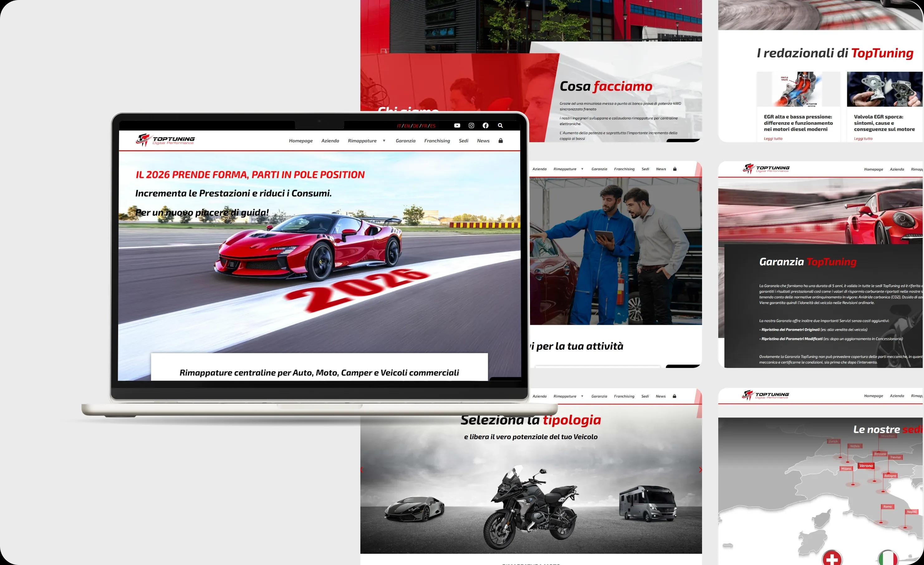
Task: Click the TopTuning logo on the laptop screen
Action: (165, 140)
